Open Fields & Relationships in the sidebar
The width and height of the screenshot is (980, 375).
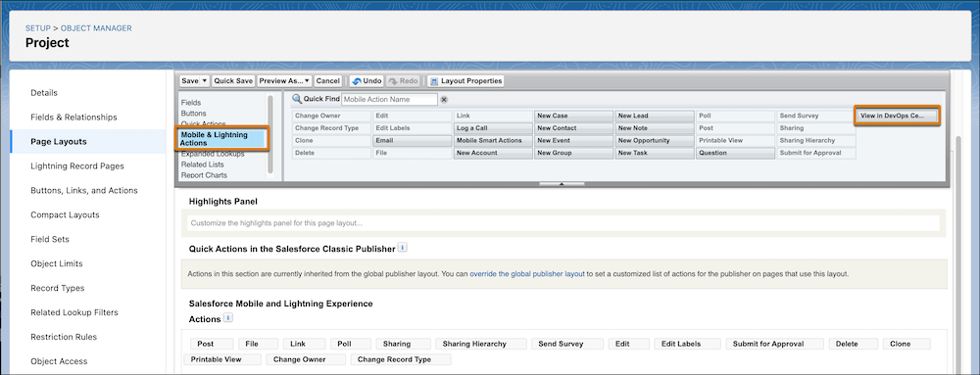tap(73, 117)
